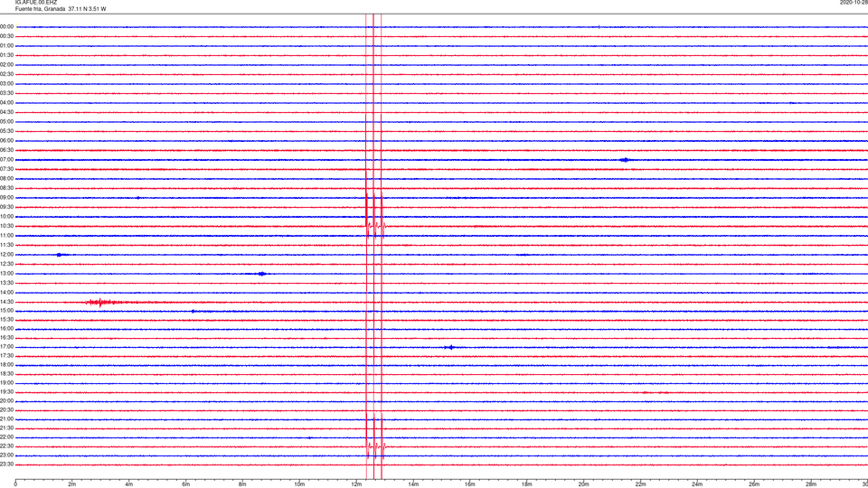Select the 03:30 trace time label
This screenshot has width=868, height=488.
click(x=6, y=93)
